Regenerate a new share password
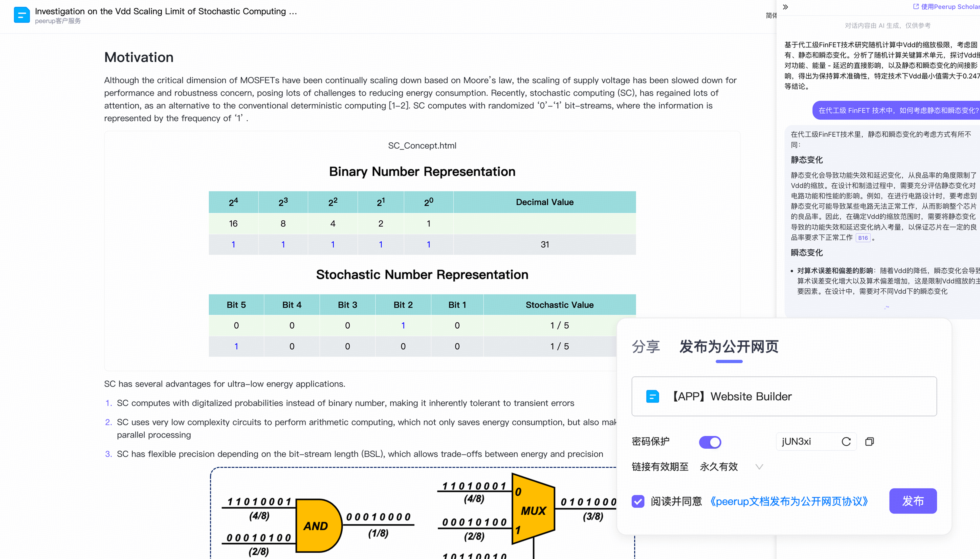This screenshot has width=980, height=559. (846, 441)
